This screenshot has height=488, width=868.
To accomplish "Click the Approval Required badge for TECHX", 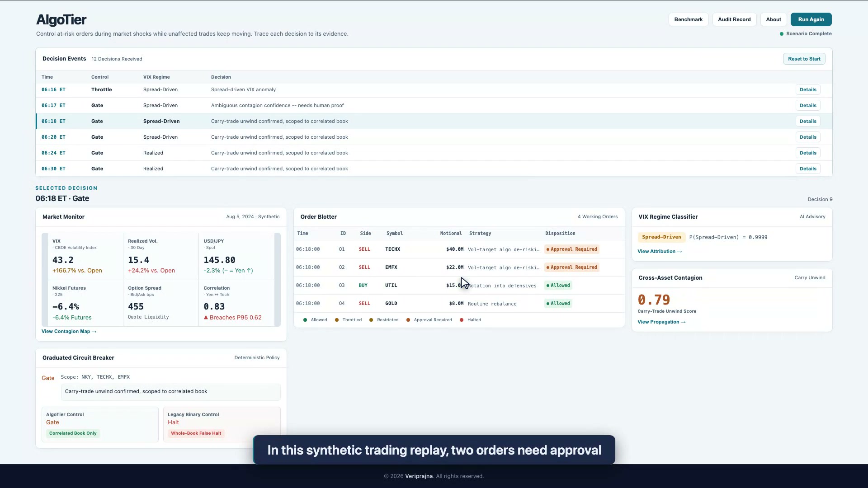I will tap(572, 249).
